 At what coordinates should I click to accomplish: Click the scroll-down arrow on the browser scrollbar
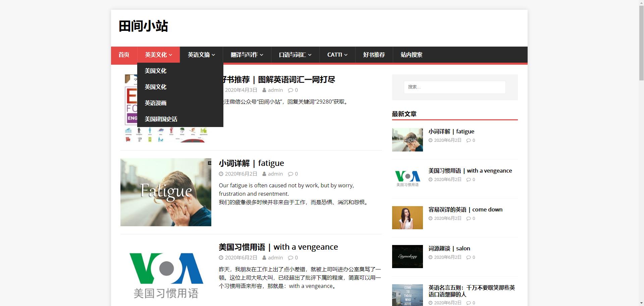point(641,303)
